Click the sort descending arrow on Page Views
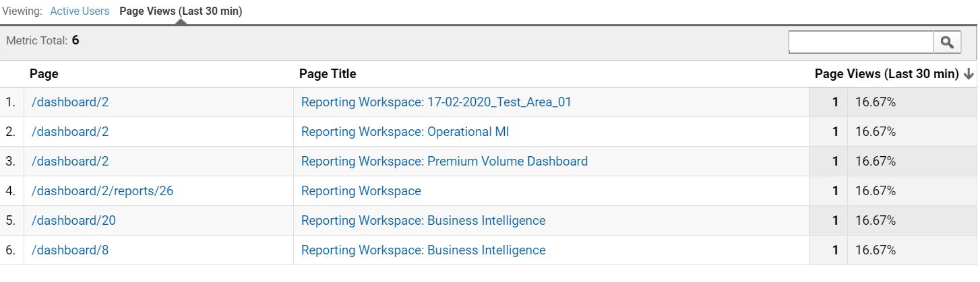The image size is (980, 282). [969, 74]
